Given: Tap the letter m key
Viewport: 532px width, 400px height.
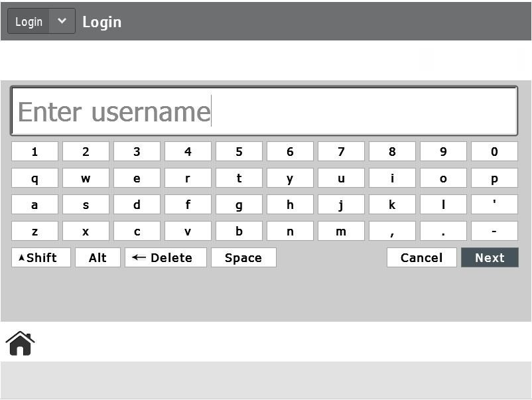Looking at the screenshot, I should (x=341, y=231).
